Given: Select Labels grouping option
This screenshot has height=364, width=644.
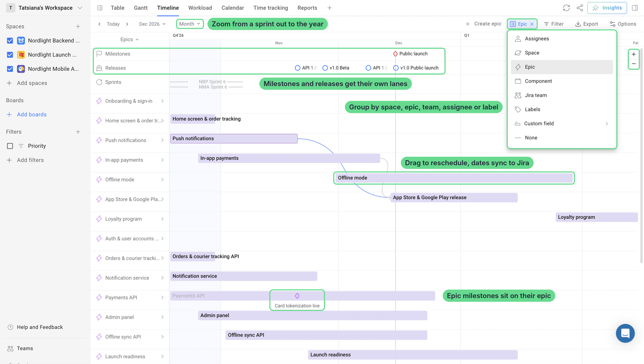Looking at the screenshot, I should 562,109.
